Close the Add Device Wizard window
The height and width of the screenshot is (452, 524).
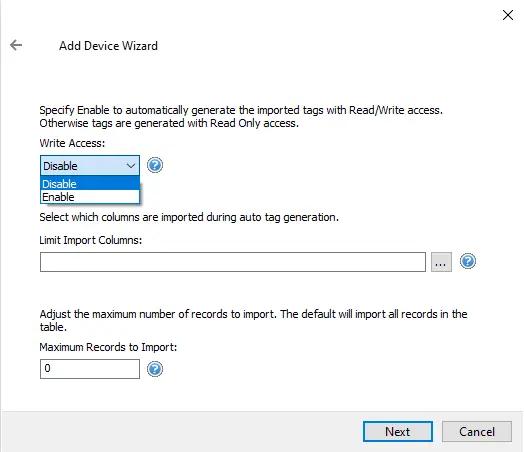point(508,15)
